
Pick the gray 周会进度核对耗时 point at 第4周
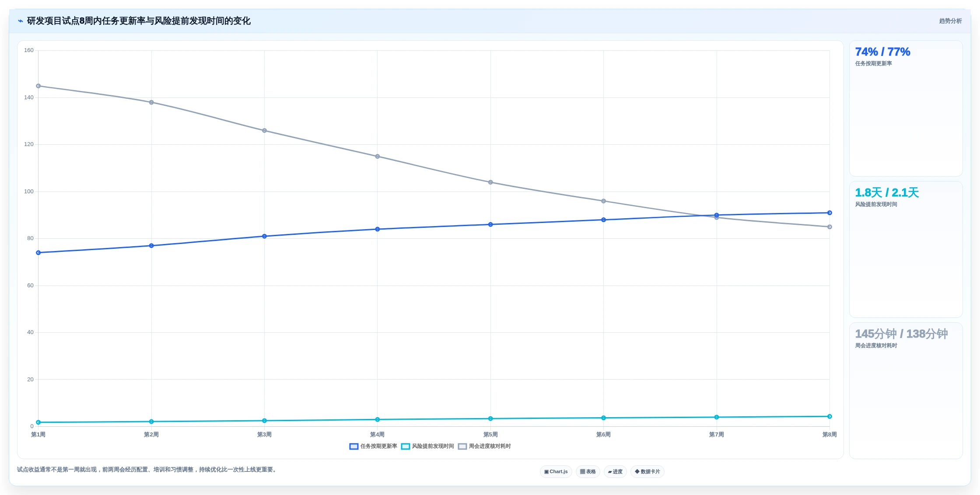[378, 157]
